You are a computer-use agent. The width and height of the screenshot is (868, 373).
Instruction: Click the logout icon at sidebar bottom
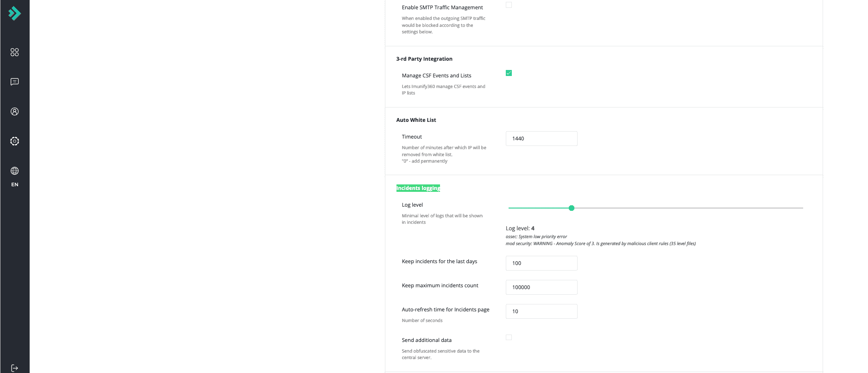tap(15, 368)
